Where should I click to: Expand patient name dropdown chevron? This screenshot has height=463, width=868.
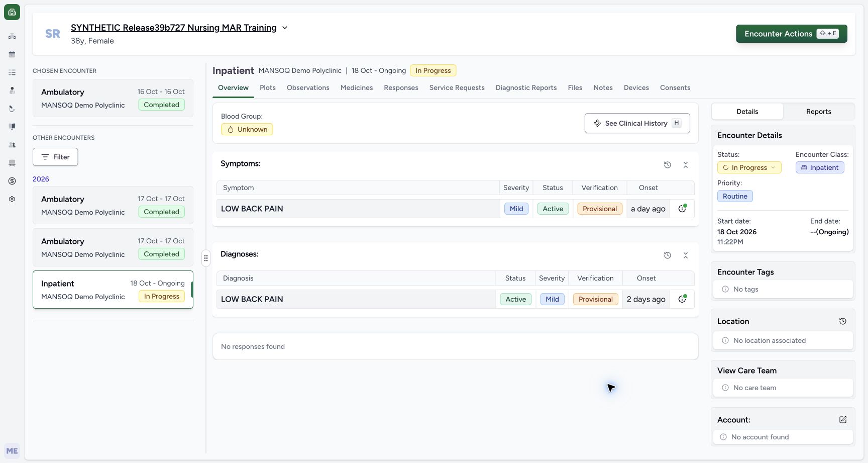coord(285,28)
